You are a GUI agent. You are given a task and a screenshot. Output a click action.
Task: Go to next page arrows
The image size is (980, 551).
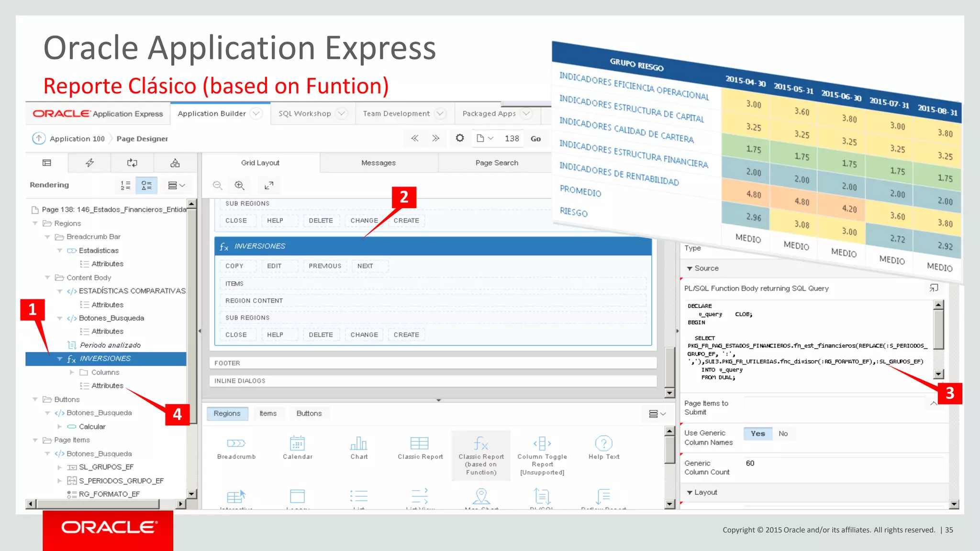point(435,138)
